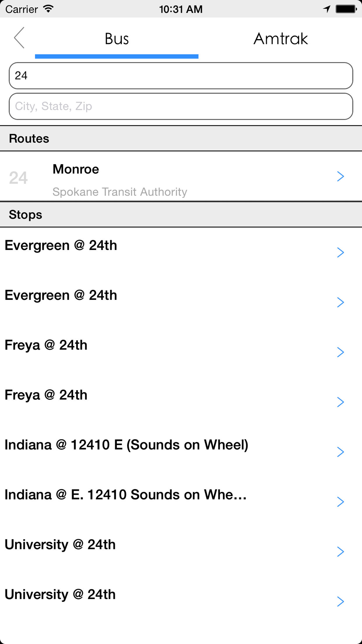Open chevron for second Freya @ 24th
The image size is (362, 644).
coord(340,402)
